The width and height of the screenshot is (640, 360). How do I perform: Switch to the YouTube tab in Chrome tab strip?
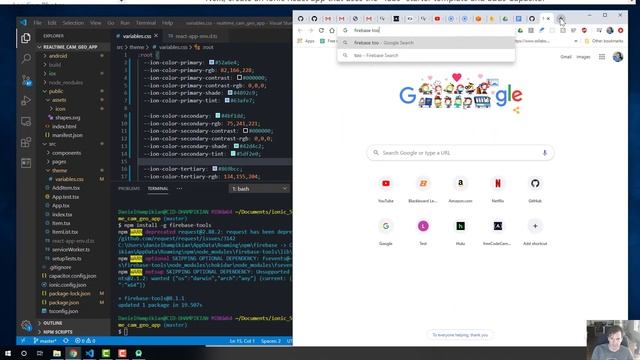point(437,19)
